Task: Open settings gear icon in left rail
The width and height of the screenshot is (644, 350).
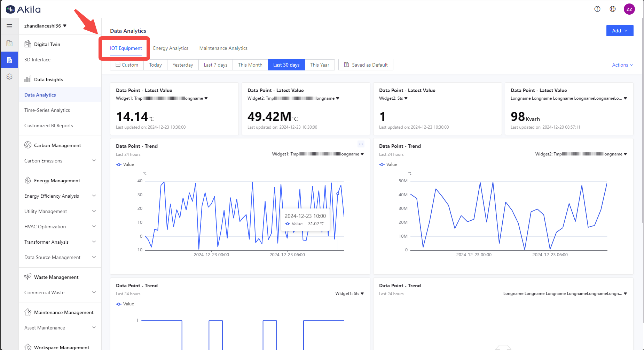Action: [9, 77]
